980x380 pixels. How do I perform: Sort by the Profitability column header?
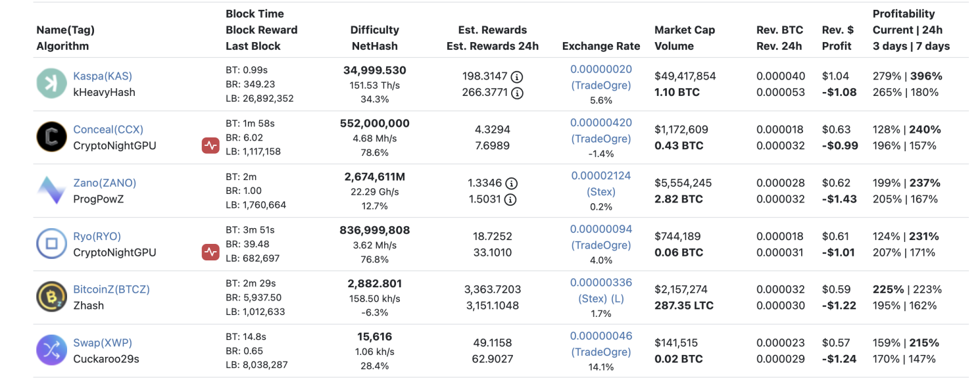tap(904, 13)
